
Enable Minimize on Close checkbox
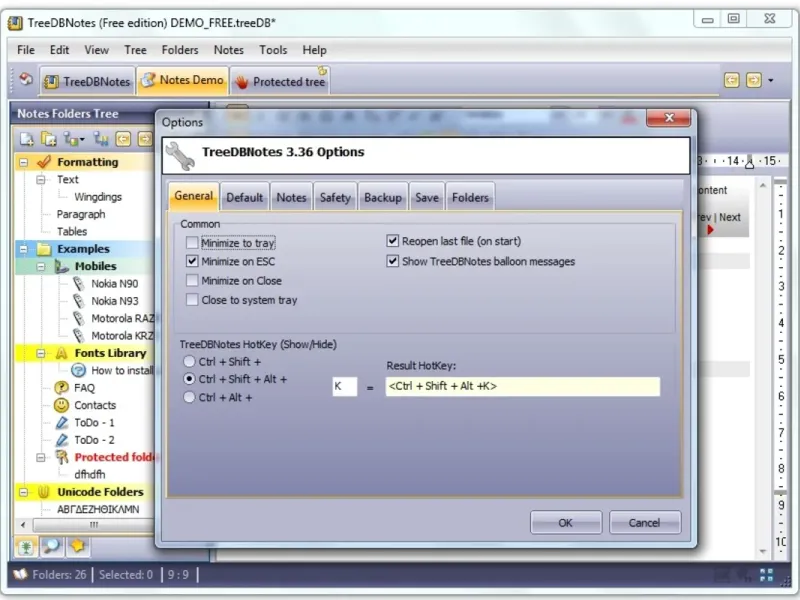(192, 281)
